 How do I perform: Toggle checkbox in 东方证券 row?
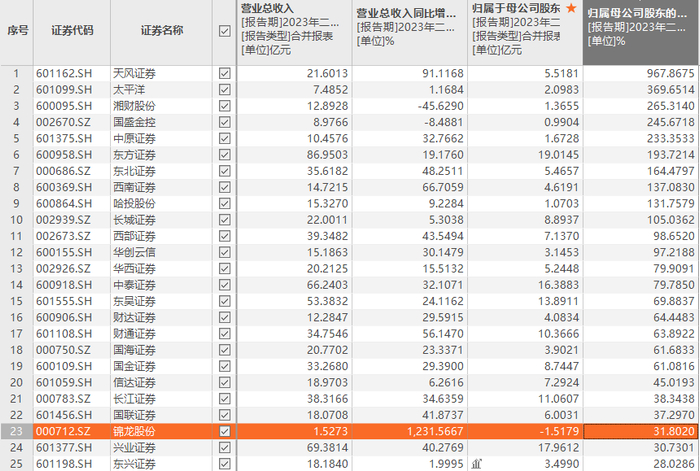point(225,154)
